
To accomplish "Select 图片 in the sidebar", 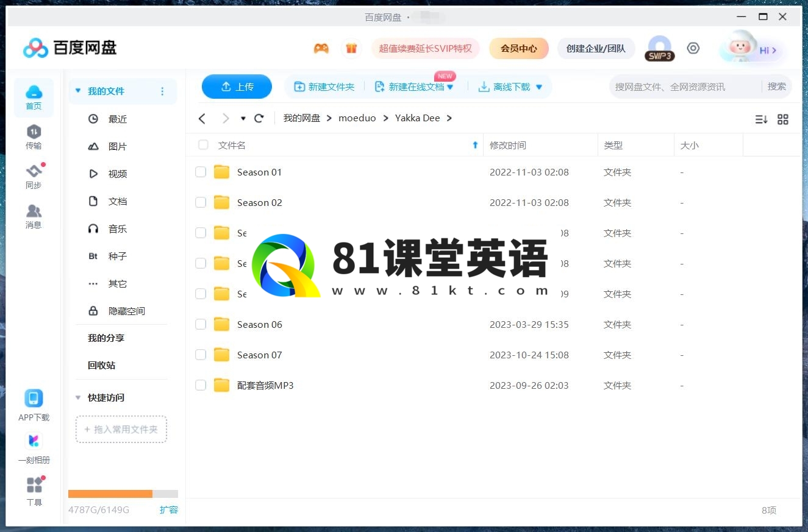I will 118,146.
